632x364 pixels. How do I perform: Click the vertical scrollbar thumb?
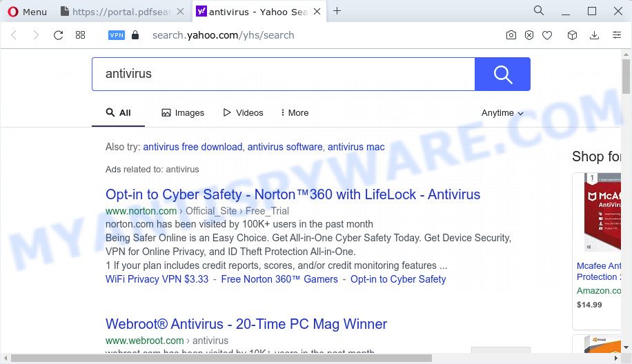tap(626, 77)
